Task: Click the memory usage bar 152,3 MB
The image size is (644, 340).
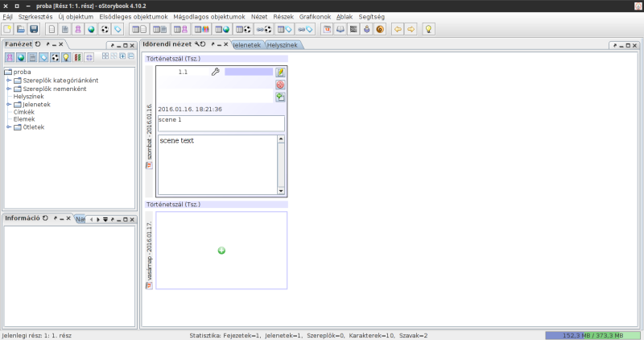Action: 592,335
